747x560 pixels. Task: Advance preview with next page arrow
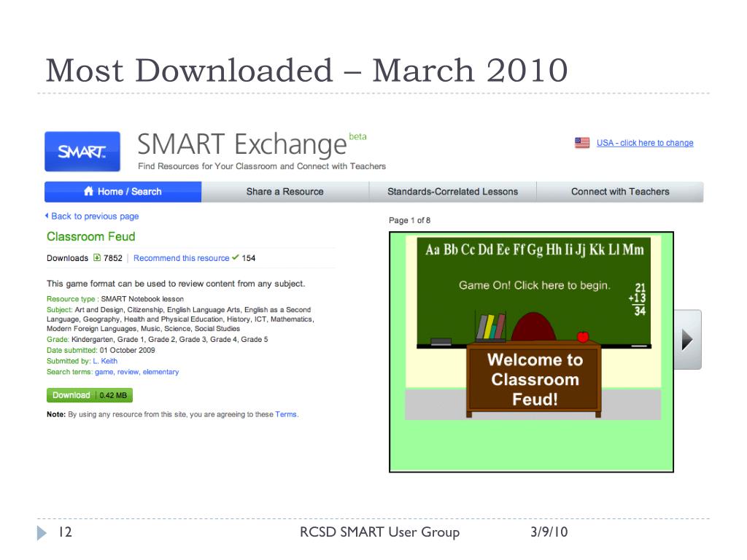[687, 340]
